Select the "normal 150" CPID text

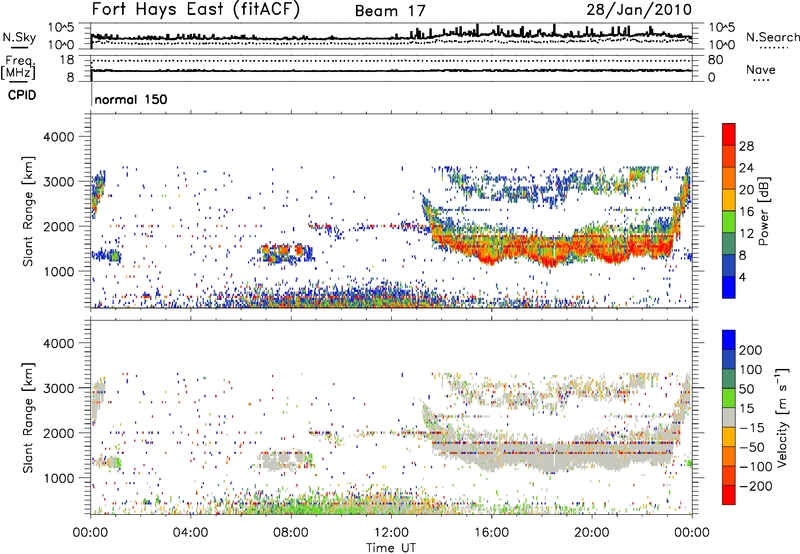tap(131, 99)
